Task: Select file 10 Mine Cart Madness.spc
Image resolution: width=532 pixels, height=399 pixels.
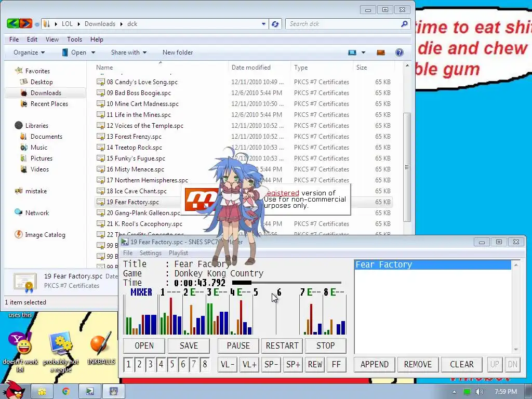Action: [x=142, y=104]
